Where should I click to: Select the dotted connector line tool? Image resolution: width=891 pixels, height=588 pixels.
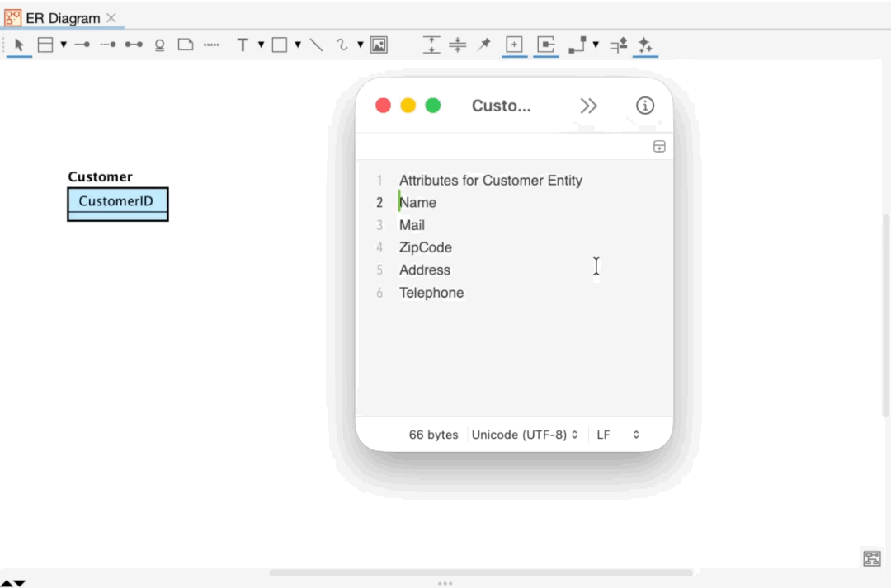pyautogui.click(x=107, y=45)
